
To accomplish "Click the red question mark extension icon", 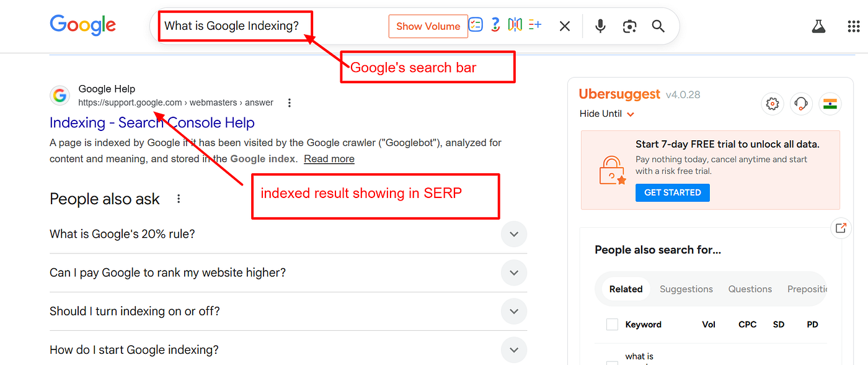I will 495,25.
